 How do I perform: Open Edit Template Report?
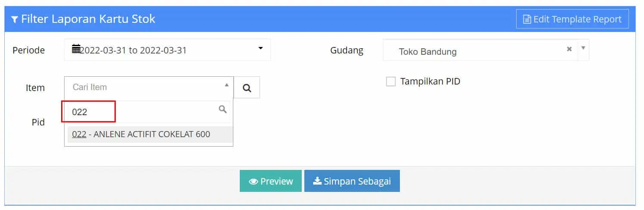(573, 19)
